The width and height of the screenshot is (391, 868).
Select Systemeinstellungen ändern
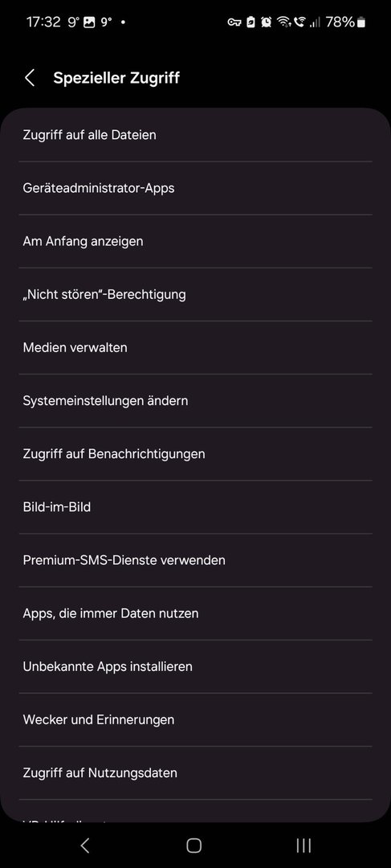click(195, 400)
